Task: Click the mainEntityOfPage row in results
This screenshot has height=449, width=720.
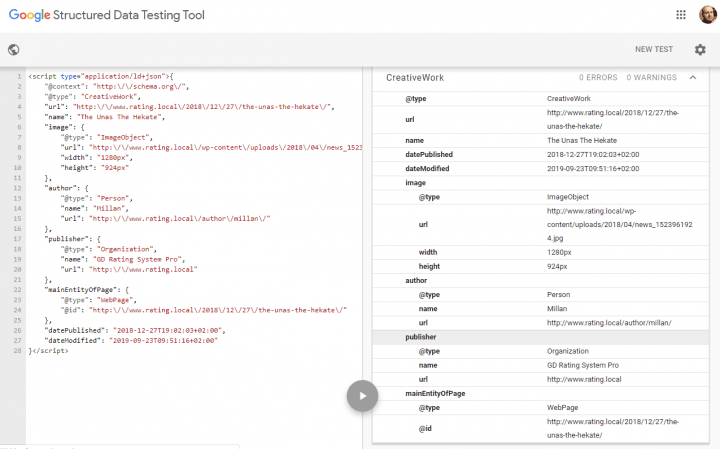Action: [540, 393]
